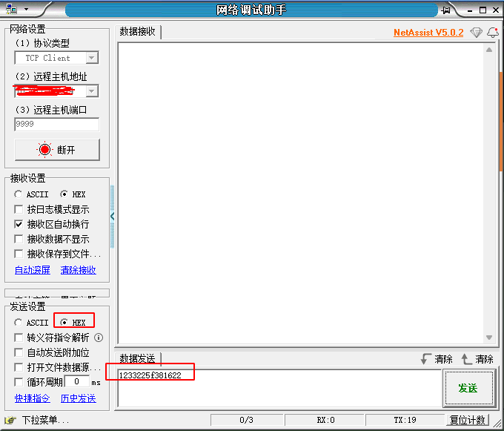Expand the remote host address dropdown

92,91
